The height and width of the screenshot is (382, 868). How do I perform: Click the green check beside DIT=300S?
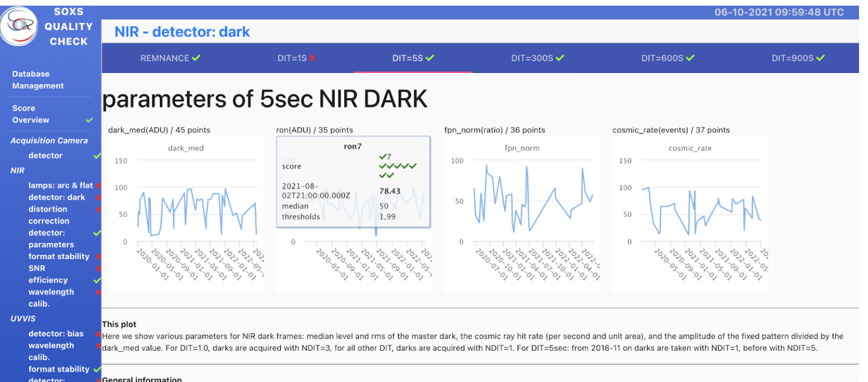click(560, 58)
